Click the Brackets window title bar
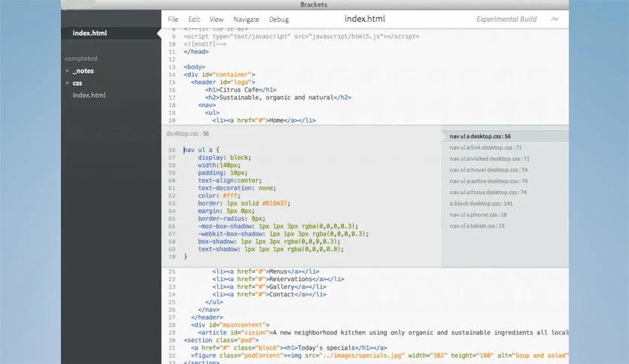The width and height of the screenshot is (629, 364). pos(314,5)
